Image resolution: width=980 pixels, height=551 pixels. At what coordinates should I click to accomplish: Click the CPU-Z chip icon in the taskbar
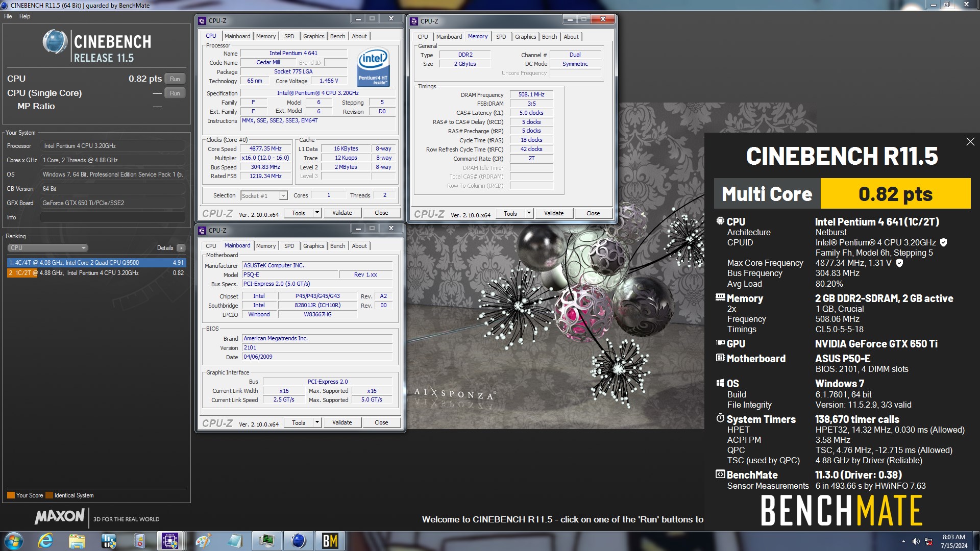click(170, 541)
